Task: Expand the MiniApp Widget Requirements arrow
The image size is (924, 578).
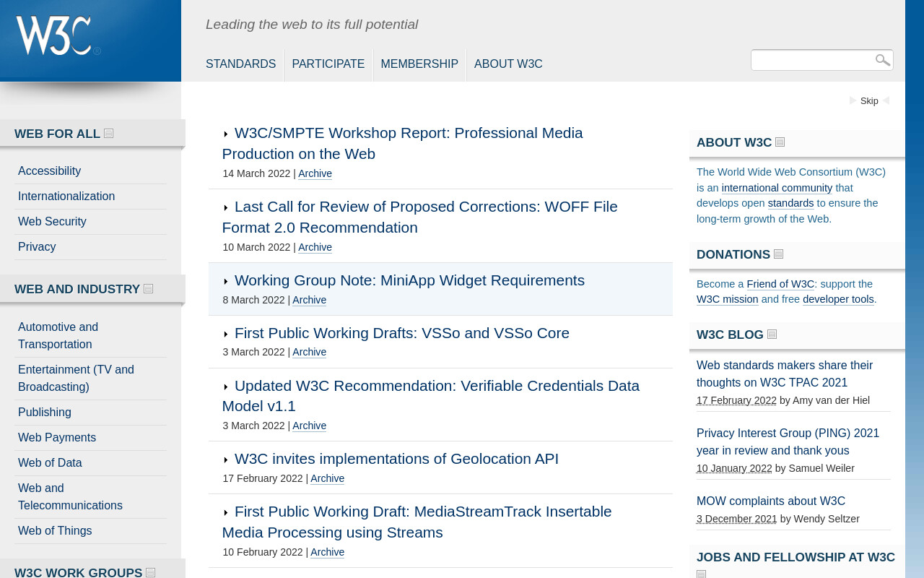Action: 226,282
